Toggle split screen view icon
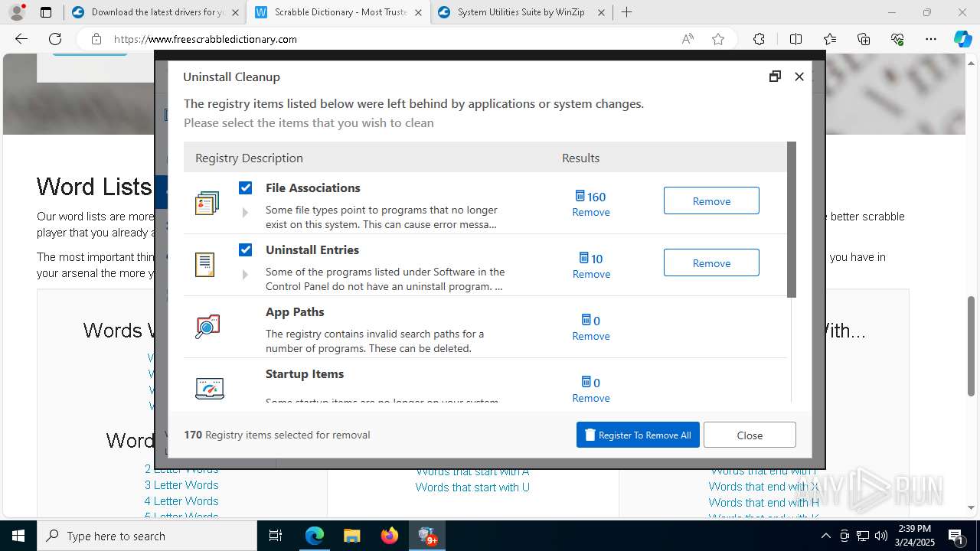Viewport: 980px width, 551px height. [x=795, y=39]
